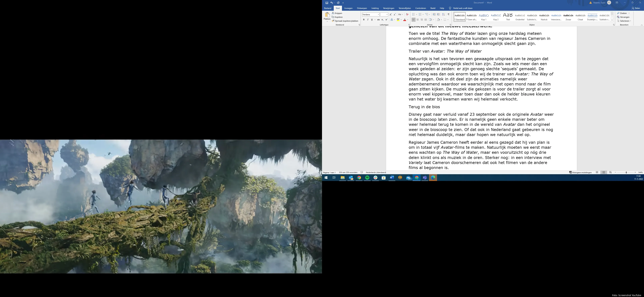Open File Explorer from the taskbar
The height and width of the screenshot is (297, 644).
point(342,178)
